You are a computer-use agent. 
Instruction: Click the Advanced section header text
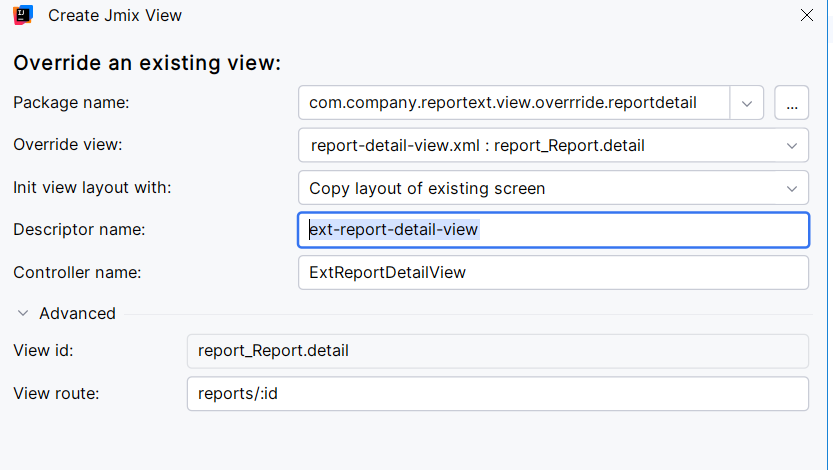pyautogui.click(x=77, y=314)
